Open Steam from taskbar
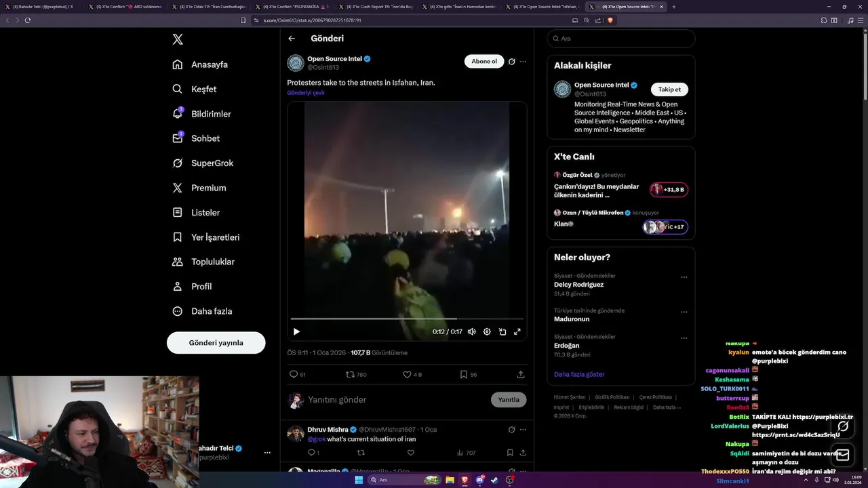The height and width of the screenshot is (488, 868). coord(494,480)
